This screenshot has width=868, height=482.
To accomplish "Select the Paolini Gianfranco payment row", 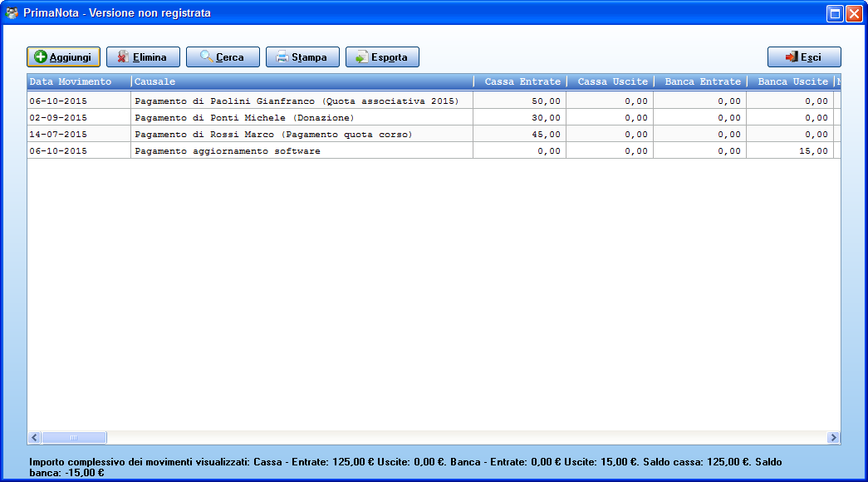I will (x=434, y=101).
